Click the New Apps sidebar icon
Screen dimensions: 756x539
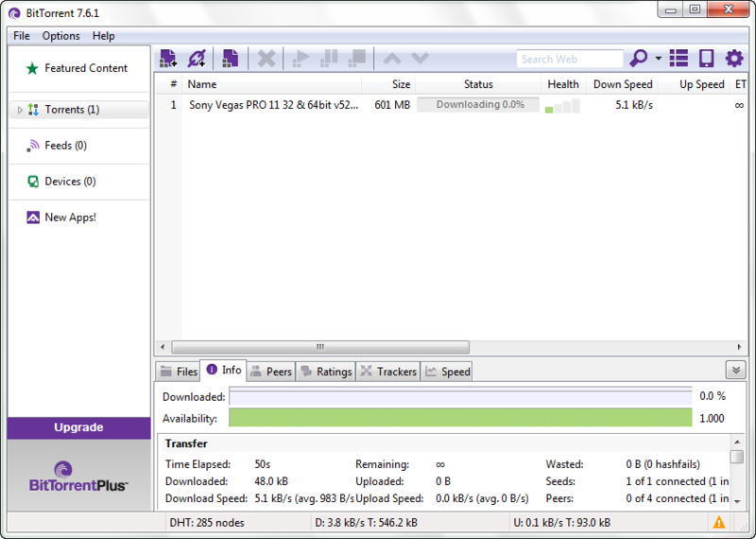pos(33,217)
